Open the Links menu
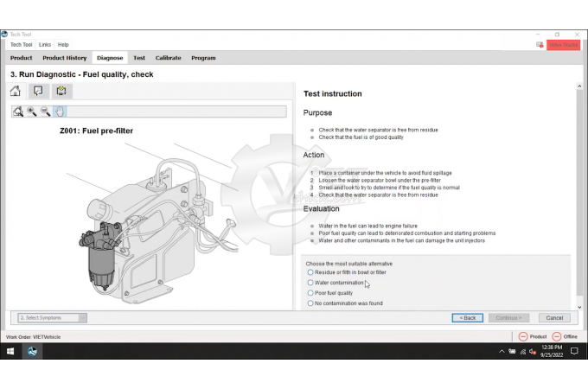This screenshot has height=389, width=588. click(45, 44)
